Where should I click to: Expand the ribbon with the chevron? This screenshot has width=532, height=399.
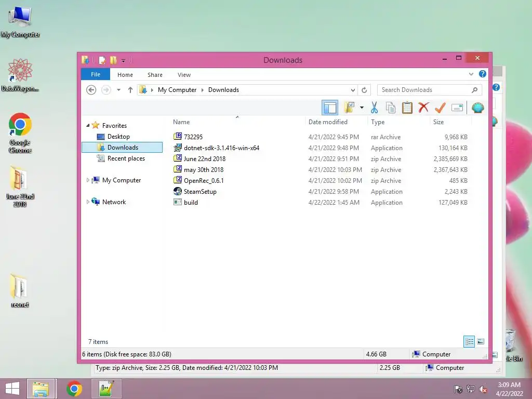click(x=471, y=74)
